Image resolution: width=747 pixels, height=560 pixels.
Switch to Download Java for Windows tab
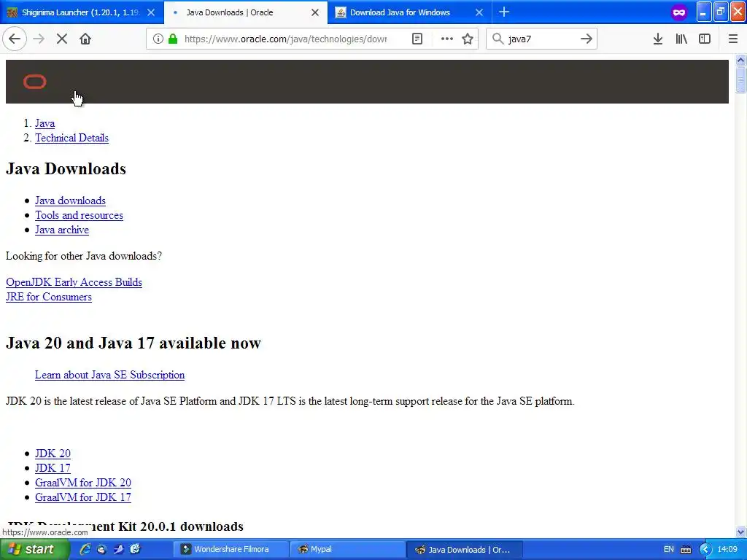(x=410, y=12)
